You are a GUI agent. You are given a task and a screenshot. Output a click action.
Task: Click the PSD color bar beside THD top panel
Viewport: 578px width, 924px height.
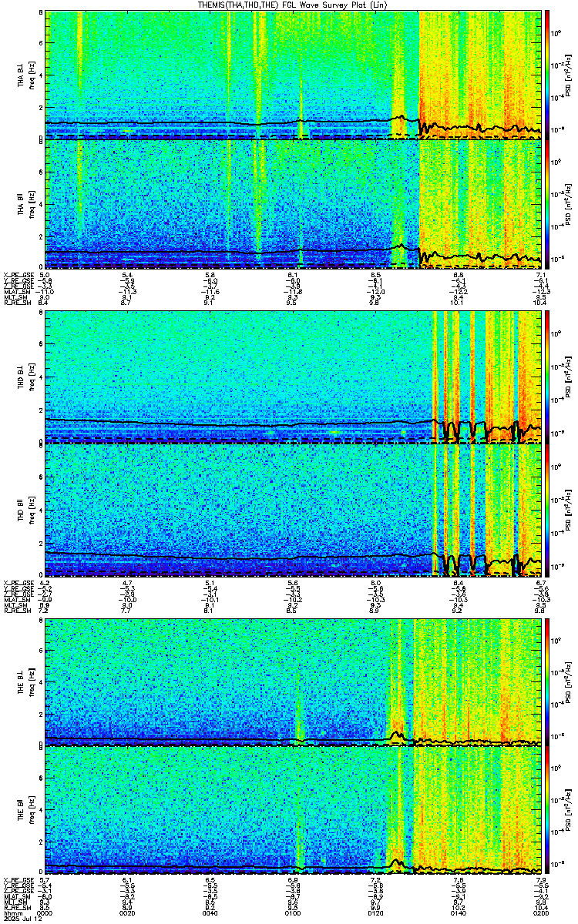pos(547,377)
